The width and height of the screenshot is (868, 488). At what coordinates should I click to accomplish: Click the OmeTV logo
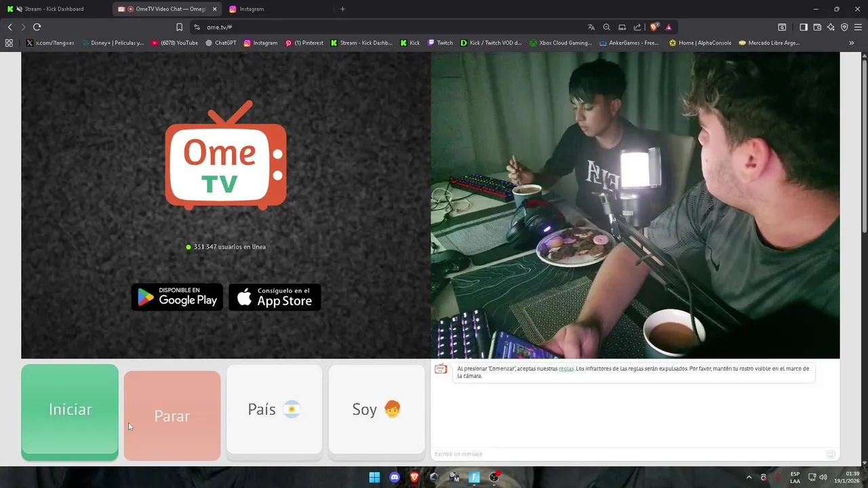click(x=226, y=155)
